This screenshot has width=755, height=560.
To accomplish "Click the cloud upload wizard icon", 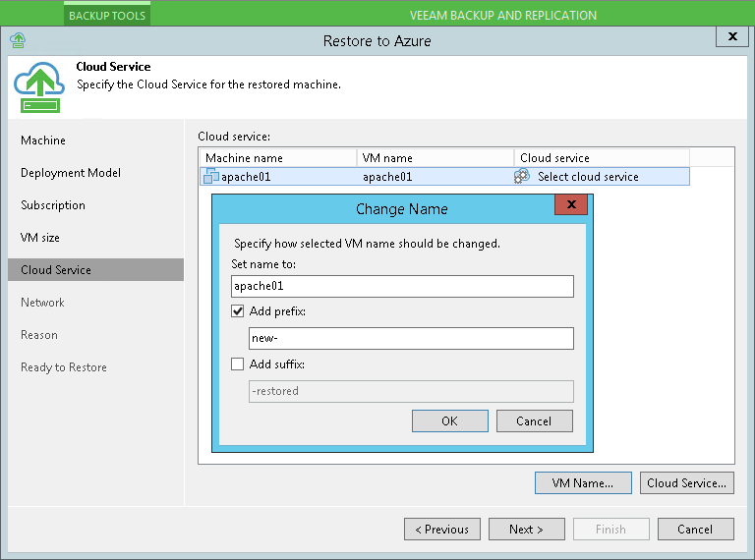I will [39, 87].
